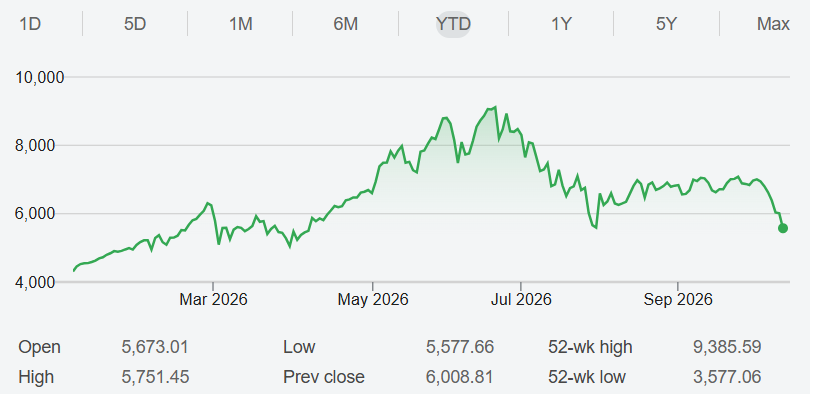
Task: Click the 10,000 y-axis gridline label
Action: tap(40, 77)
